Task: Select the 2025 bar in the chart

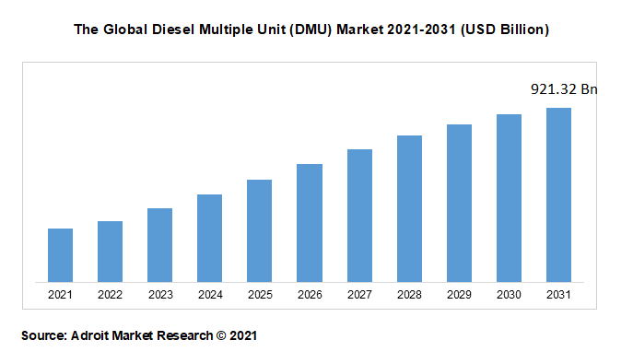Action: (x=260, y=230)
